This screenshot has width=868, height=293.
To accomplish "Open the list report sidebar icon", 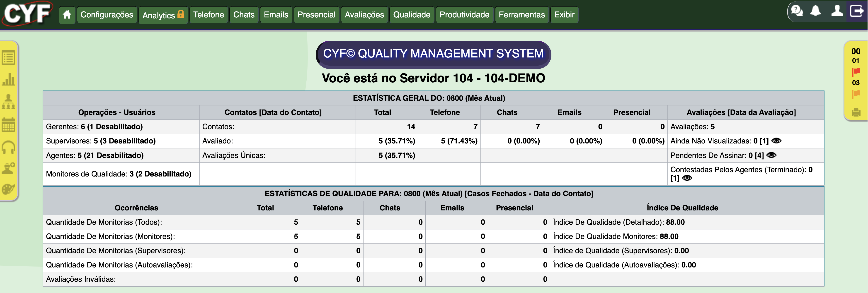I will coord(8,57).
